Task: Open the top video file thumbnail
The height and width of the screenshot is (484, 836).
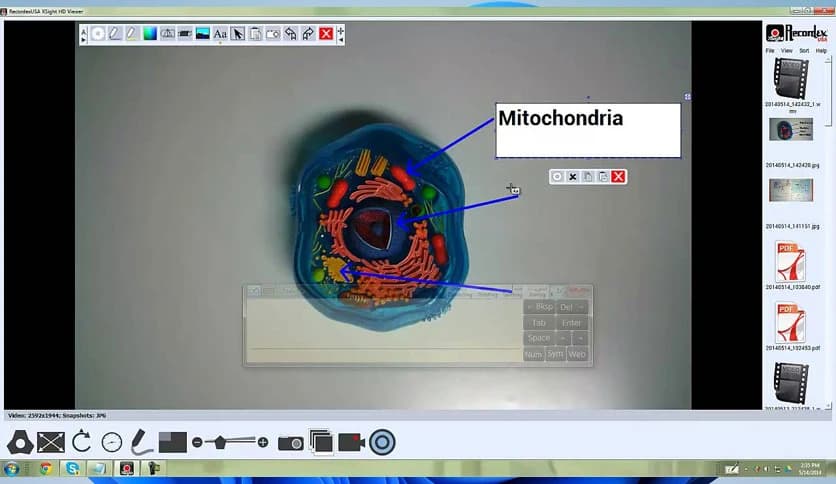Action: pyautogui.click(x=791, y=79)
